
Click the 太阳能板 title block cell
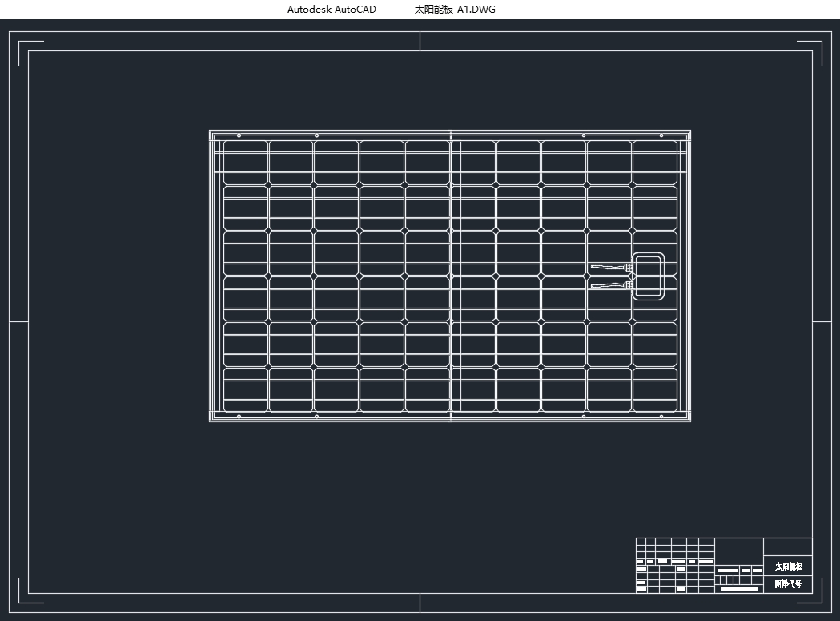788,567
